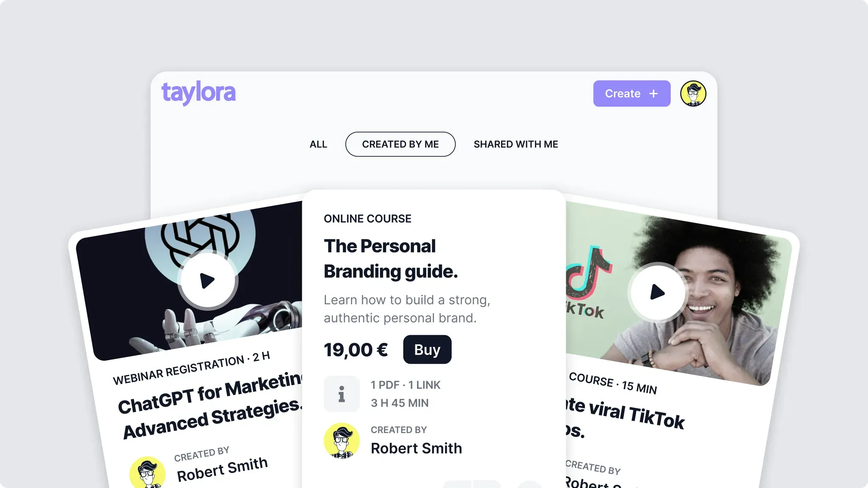Click Robert Smith name in center card
The height and width of the screenshot is (488, 868).
416,448
